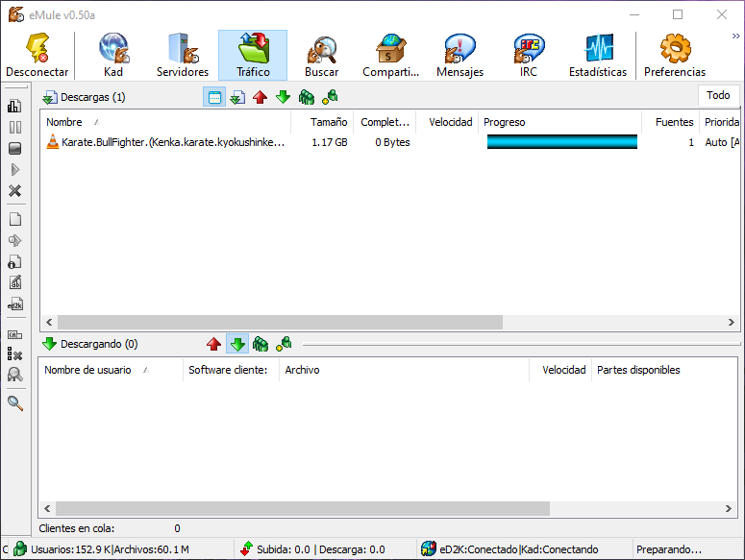Image resolution: width=745 pixels, height=560 pixels.
Task: Click the eD2K connection status globe icon
Action: 428,548
